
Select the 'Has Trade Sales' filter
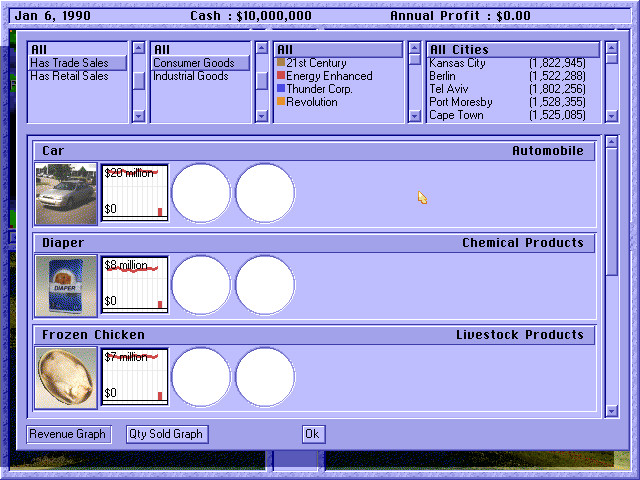78,63
